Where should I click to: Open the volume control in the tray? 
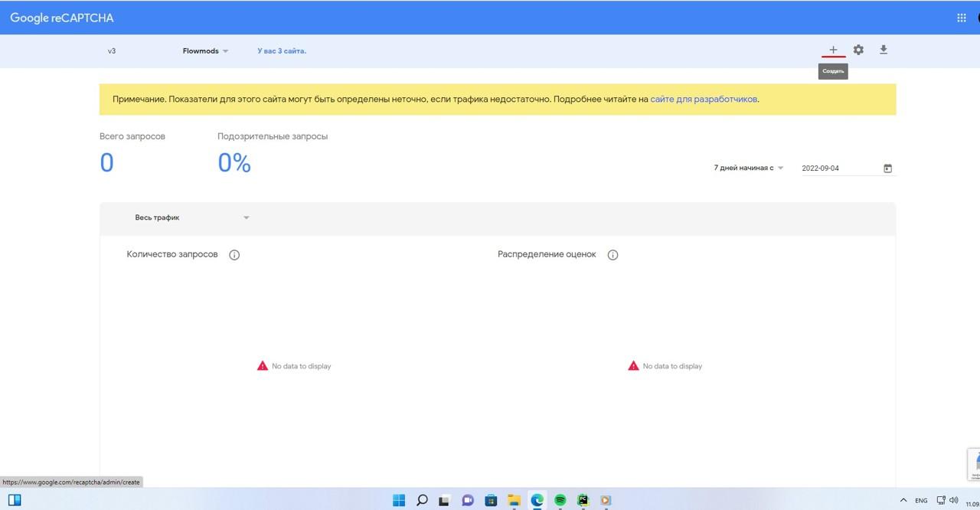953,500
